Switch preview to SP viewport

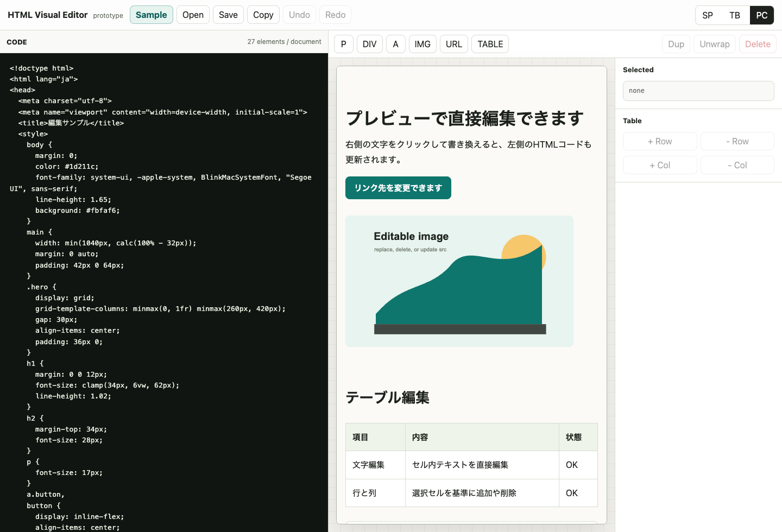coord(708,15)
